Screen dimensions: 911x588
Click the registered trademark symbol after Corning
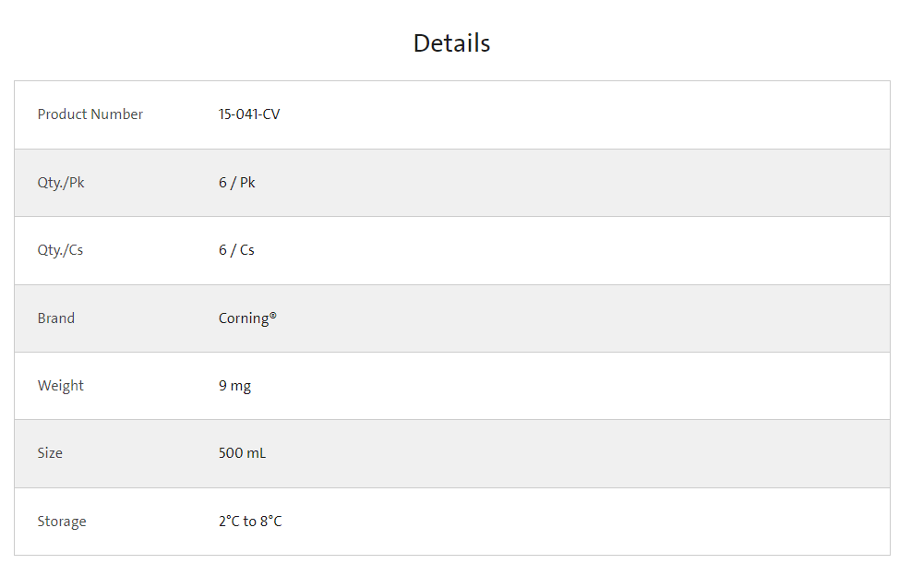(x=273, y=316)
